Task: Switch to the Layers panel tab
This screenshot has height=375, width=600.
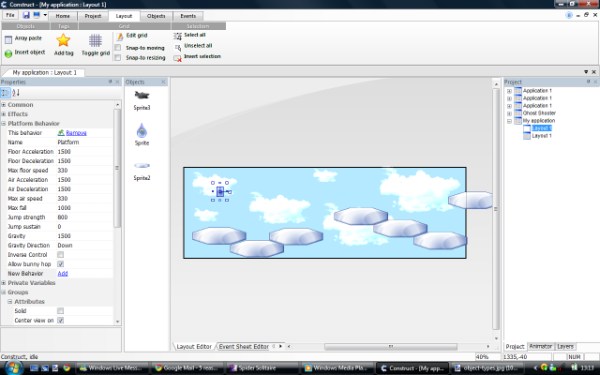Action: click(x=565, y=346)
